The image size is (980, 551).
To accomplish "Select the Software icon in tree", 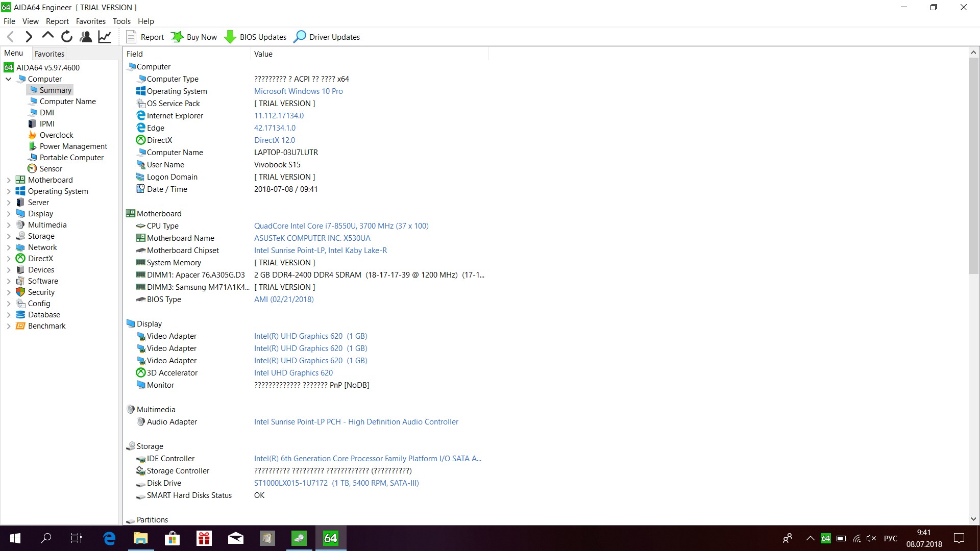I will point(20,281).
